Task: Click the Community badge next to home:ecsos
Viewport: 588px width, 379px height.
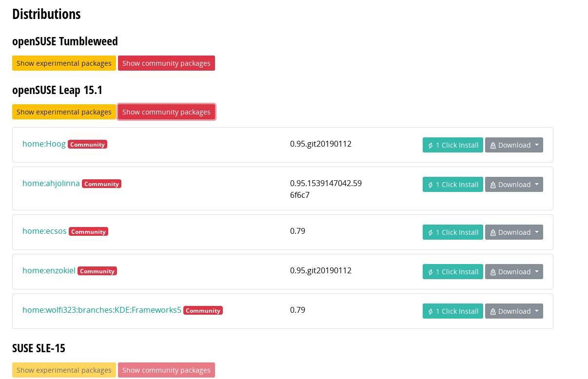Action: [88, 231]
